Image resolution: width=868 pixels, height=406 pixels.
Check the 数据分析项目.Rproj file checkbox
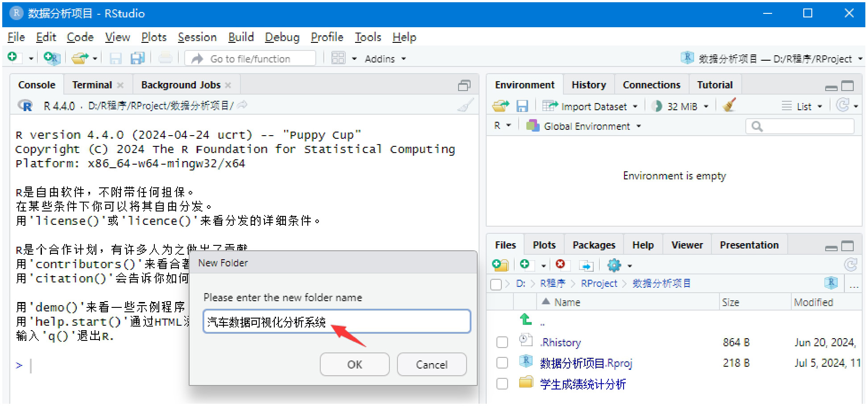click(x=502, y=363)
